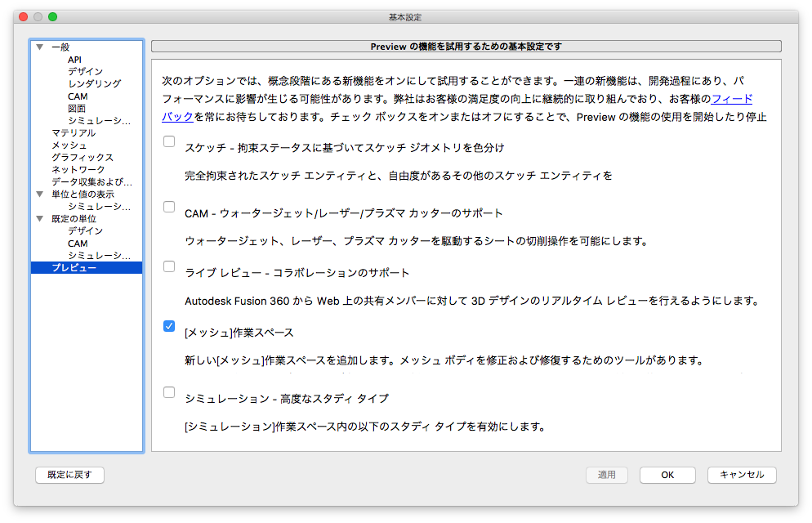Open ネットワーク settings
Screen dimensions: 812x523
[77, 169]
